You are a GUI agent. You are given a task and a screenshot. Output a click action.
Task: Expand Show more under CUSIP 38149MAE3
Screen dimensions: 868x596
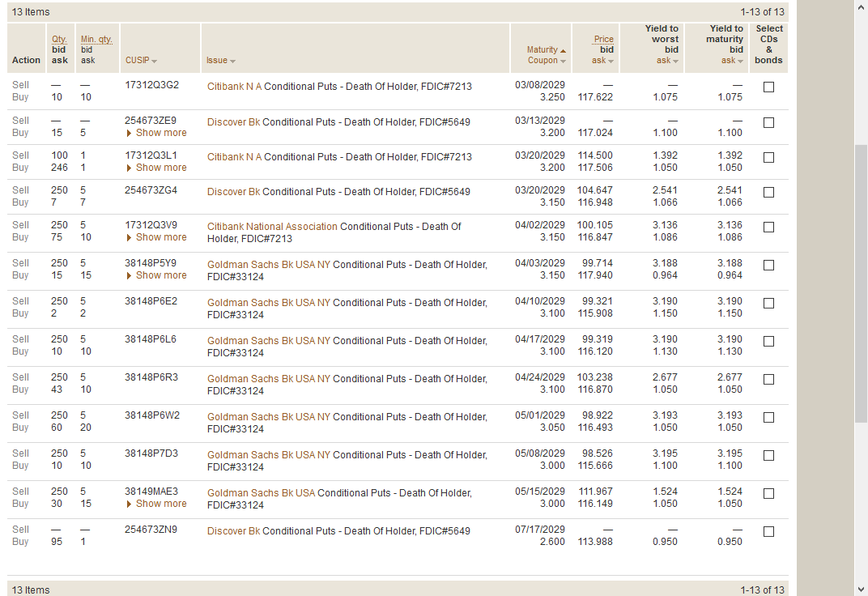point(156,504)
